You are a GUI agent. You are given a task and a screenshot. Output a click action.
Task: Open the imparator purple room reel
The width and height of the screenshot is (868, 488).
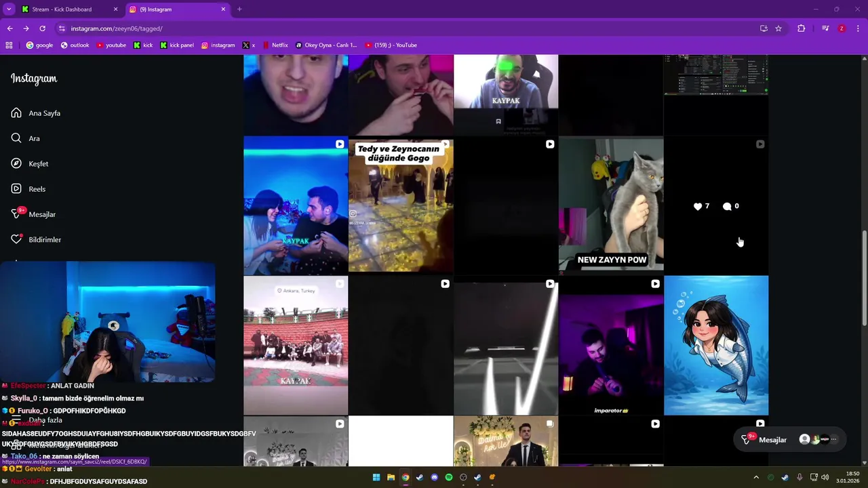[x=611, y=345]
